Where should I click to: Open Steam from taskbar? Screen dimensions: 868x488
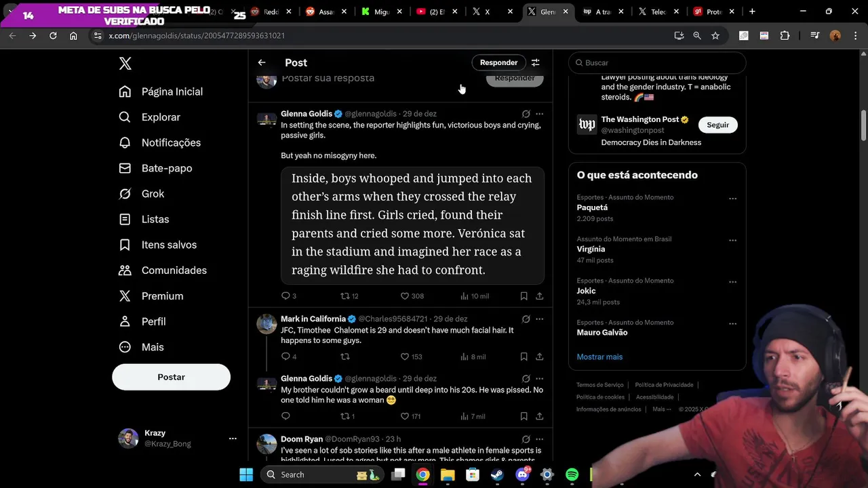(x=497, y=474)
